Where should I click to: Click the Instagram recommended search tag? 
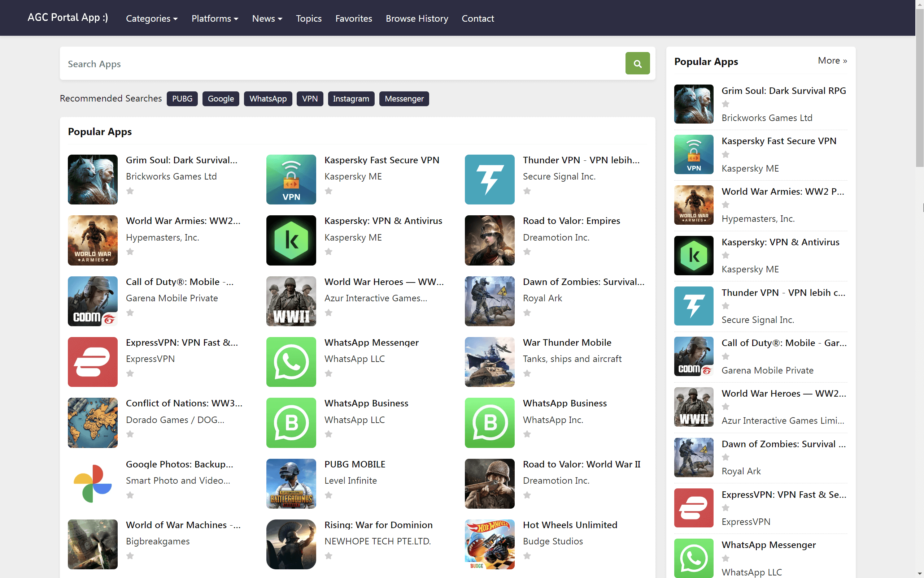pyautogui.click(x=351, y=99)
